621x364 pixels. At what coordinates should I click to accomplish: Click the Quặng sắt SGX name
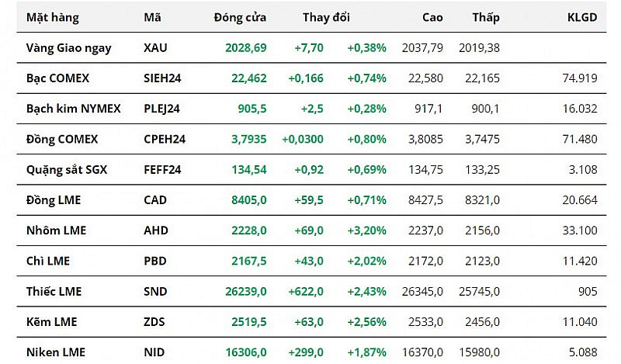click(x=66, y=169)
